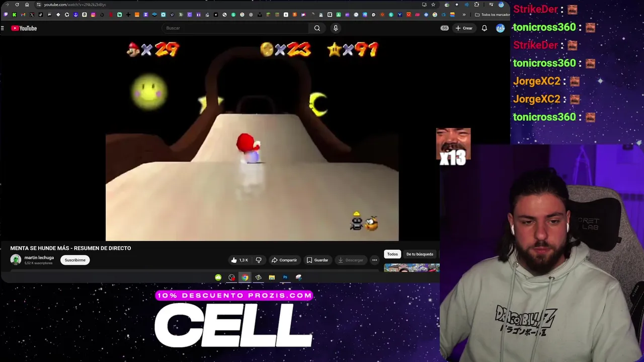Image resolution: width=644 pixels, height=362 pixels.
Task: Open the martin lechuga channel avatar
Action: (x=16, y=260)
